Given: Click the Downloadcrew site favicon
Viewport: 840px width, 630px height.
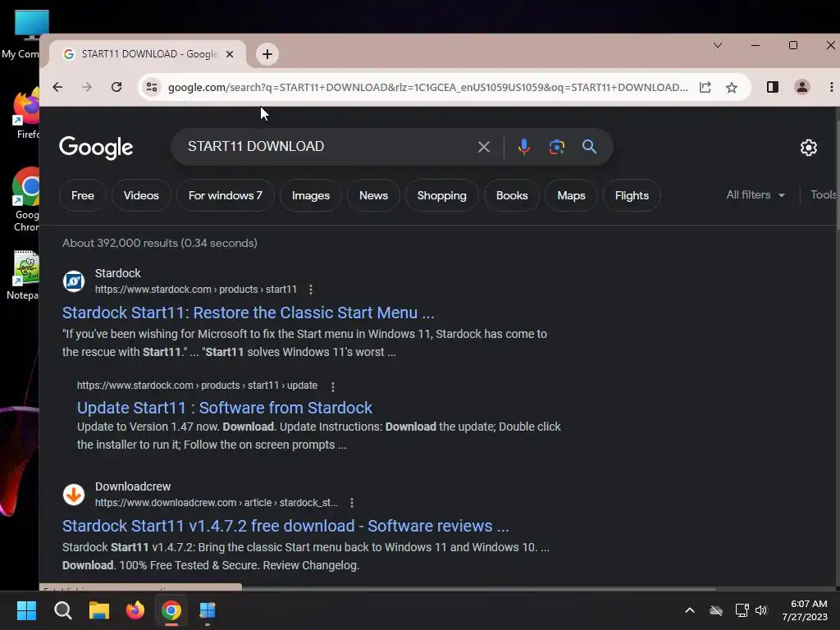Looking at the screenshot, I should coord(73,495).
